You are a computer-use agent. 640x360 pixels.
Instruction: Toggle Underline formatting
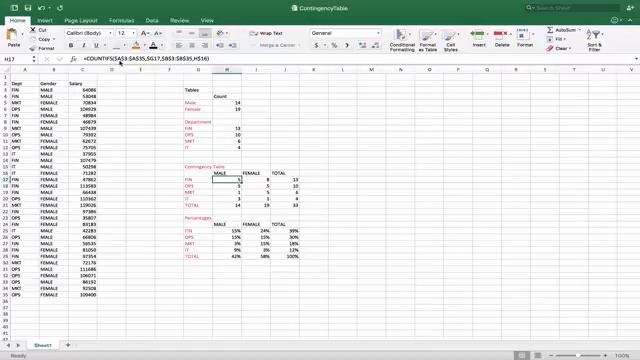pos(96,45)
